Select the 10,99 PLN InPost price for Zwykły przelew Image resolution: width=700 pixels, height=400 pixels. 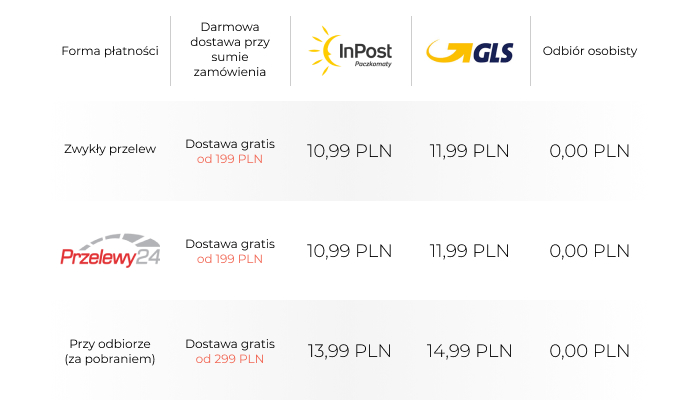pyautogui.click(x=350, y=151)
